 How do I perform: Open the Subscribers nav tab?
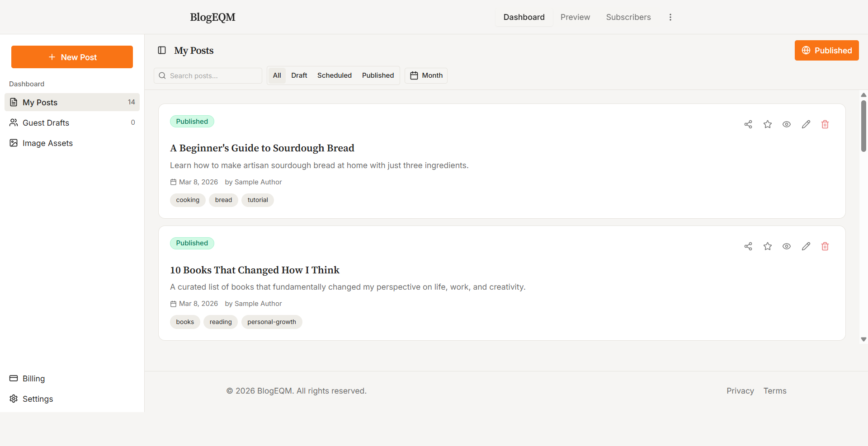(x=628, y=17)
